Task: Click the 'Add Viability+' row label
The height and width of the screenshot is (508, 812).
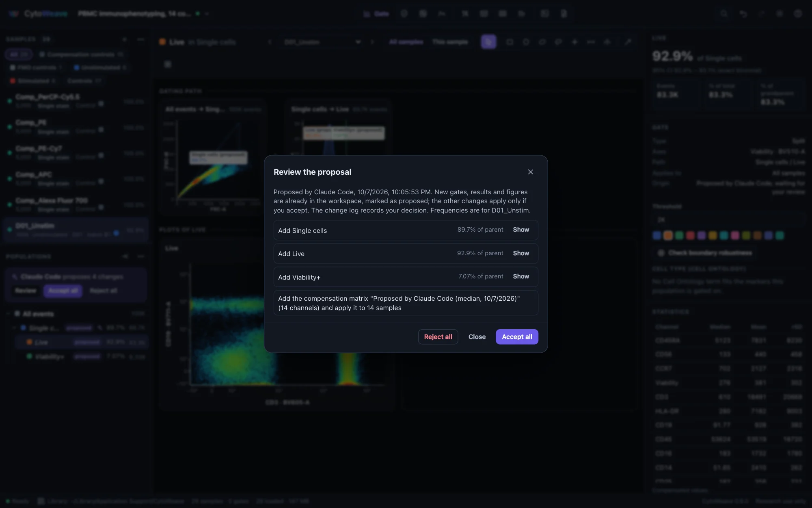Action: coord(299,277)
